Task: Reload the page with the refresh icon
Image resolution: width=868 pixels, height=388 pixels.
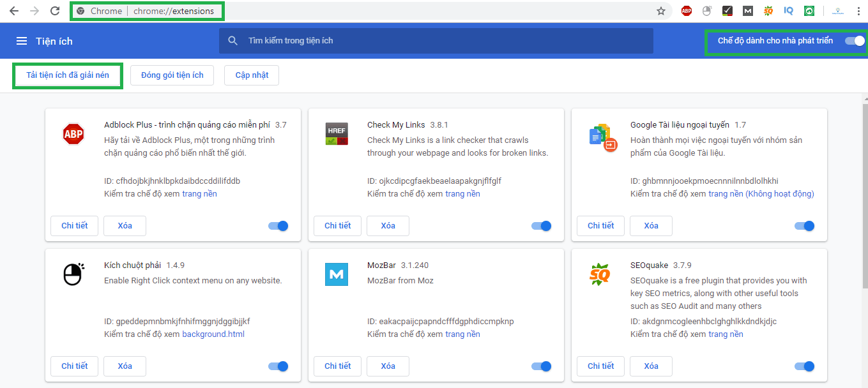Action: (55, 11)
